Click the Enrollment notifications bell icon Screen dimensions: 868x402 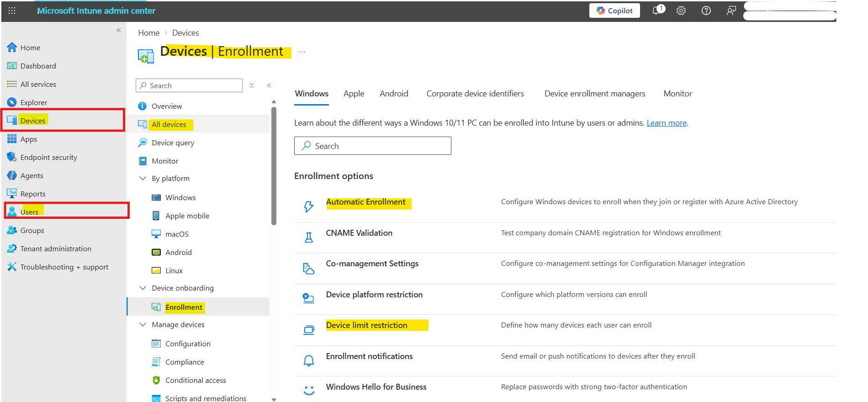(309, 361)
